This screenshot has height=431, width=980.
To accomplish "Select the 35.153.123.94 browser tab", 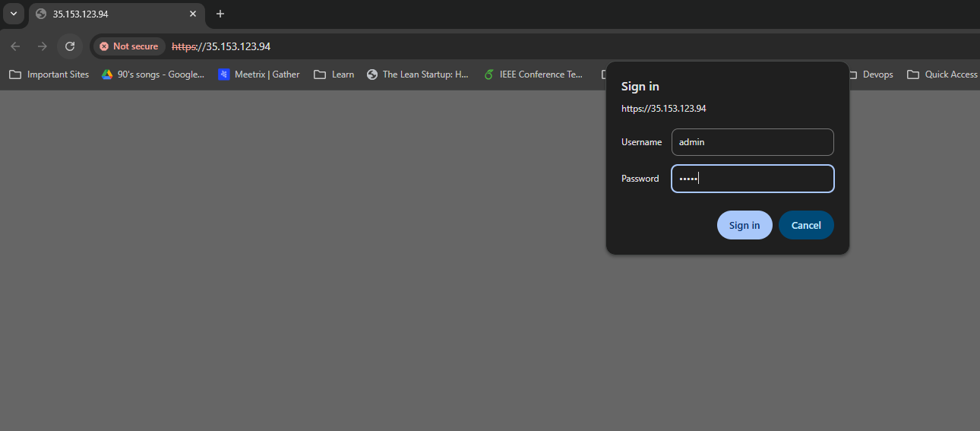I will click(106, 14).
